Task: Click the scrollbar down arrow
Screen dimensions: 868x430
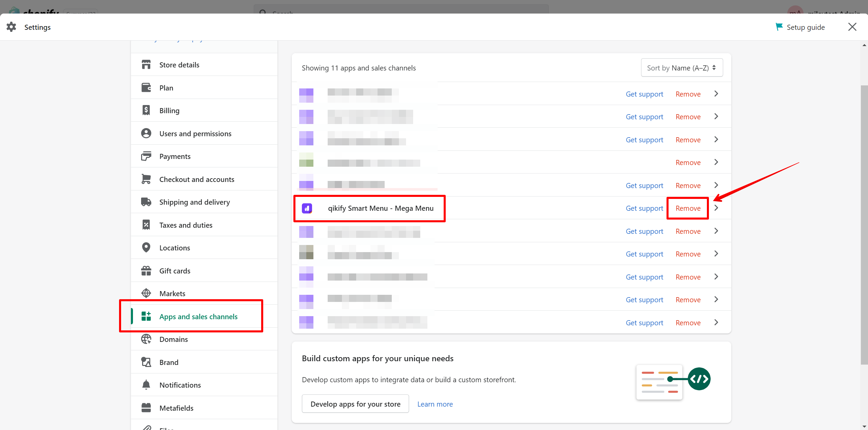Action: point(864,427)
